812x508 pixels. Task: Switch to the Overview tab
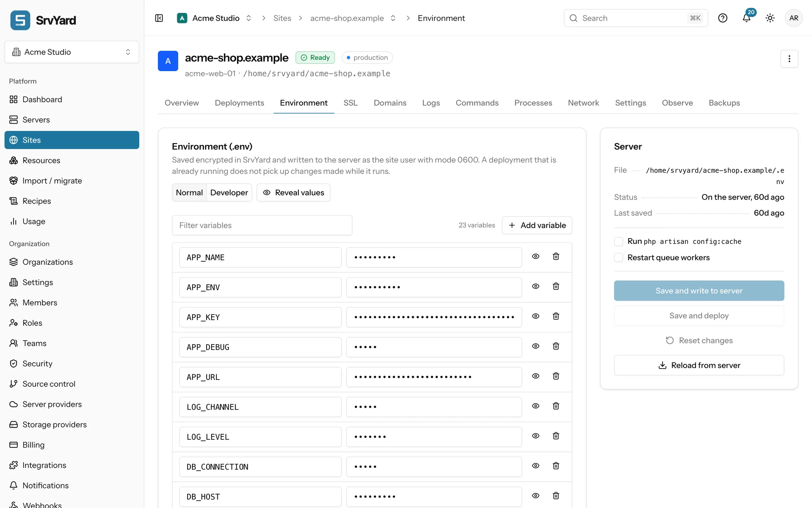click(181, 103)
